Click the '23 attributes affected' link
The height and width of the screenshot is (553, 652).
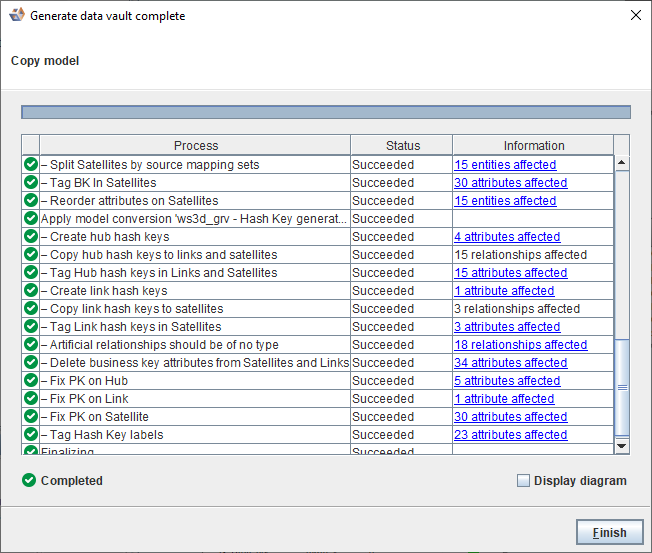510,435
